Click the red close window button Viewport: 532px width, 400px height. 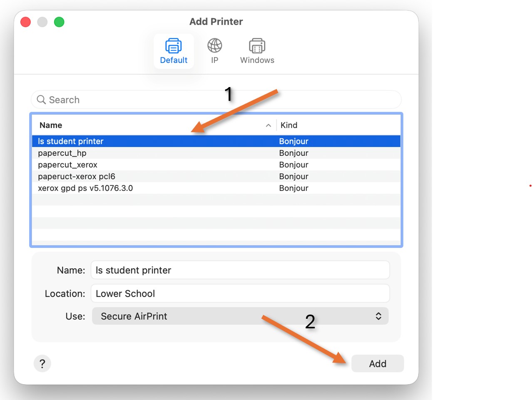tap(26, 22)
